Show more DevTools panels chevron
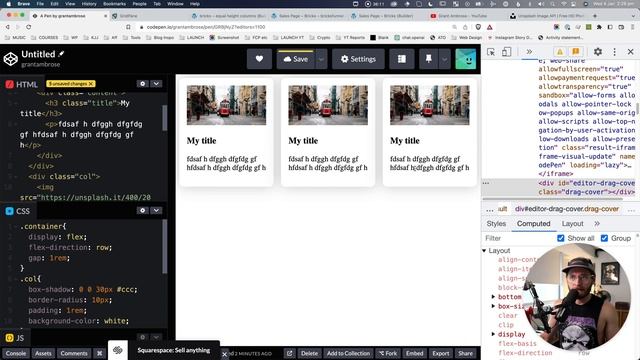Screen dimensions: 640x360 [x=529, y=52]
